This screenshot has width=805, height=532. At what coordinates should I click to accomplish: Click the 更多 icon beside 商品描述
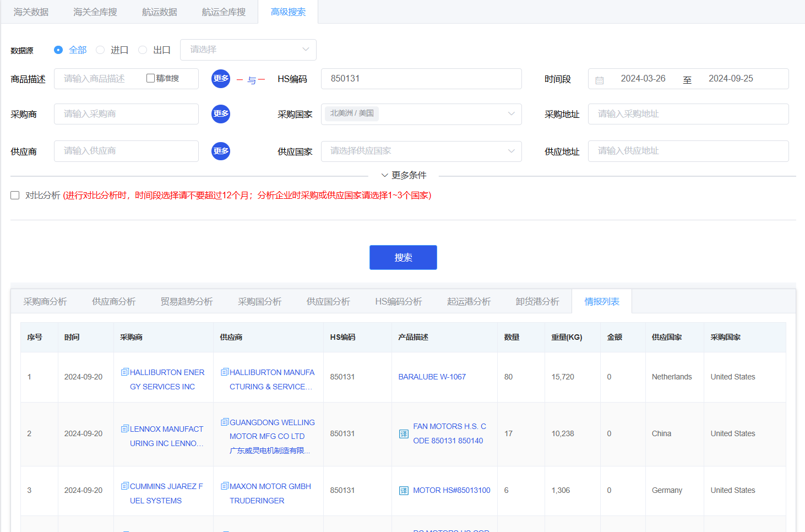221,79
